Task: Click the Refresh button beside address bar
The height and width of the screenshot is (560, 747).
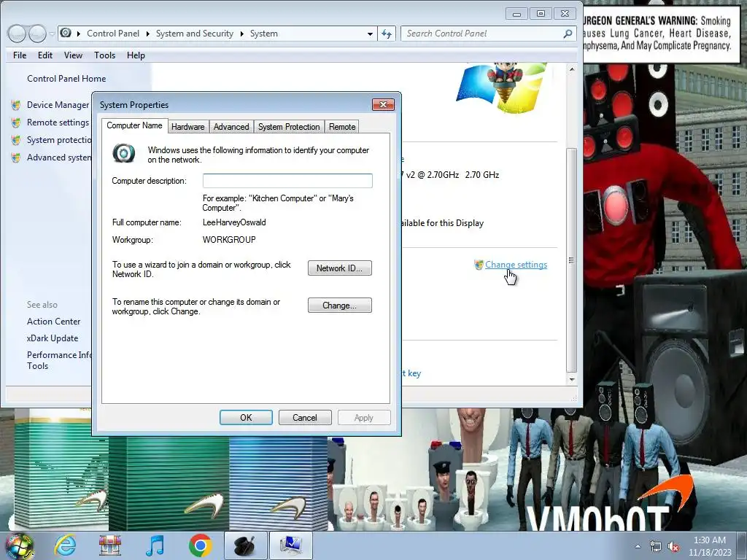Action: [387, 34]
